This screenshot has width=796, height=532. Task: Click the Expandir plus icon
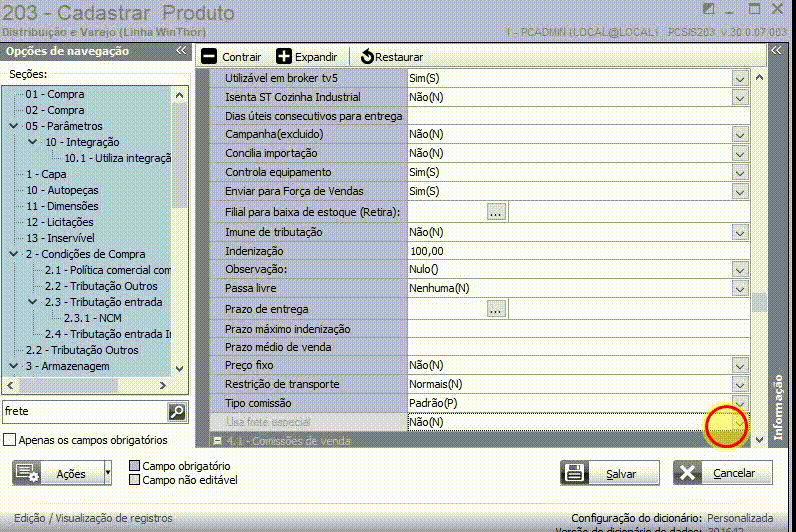pos(284,56)
